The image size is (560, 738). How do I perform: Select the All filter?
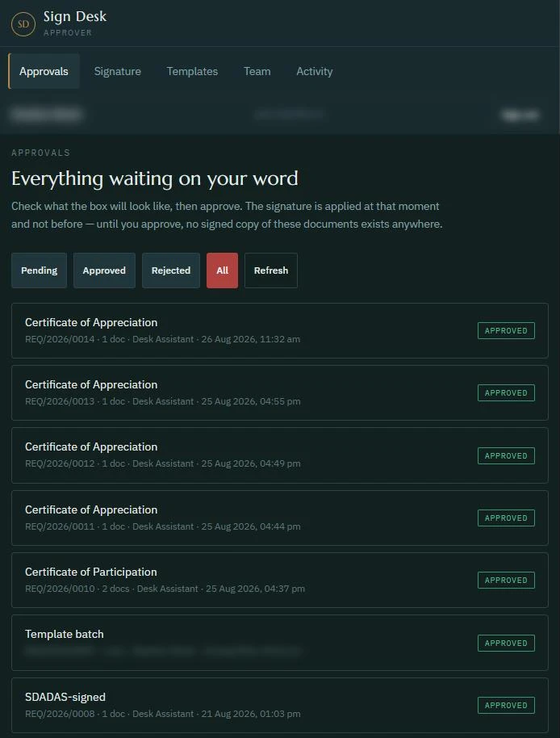click(223, 270)
